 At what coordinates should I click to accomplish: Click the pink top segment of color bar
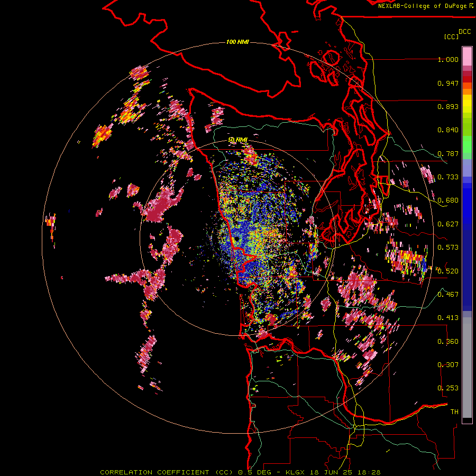(467, 56)
